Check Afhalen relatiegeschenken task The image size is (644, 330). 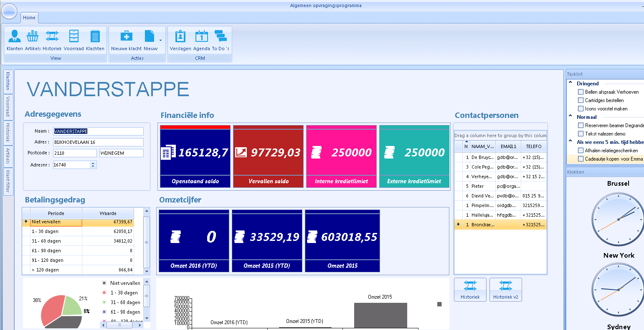point(581,150)
